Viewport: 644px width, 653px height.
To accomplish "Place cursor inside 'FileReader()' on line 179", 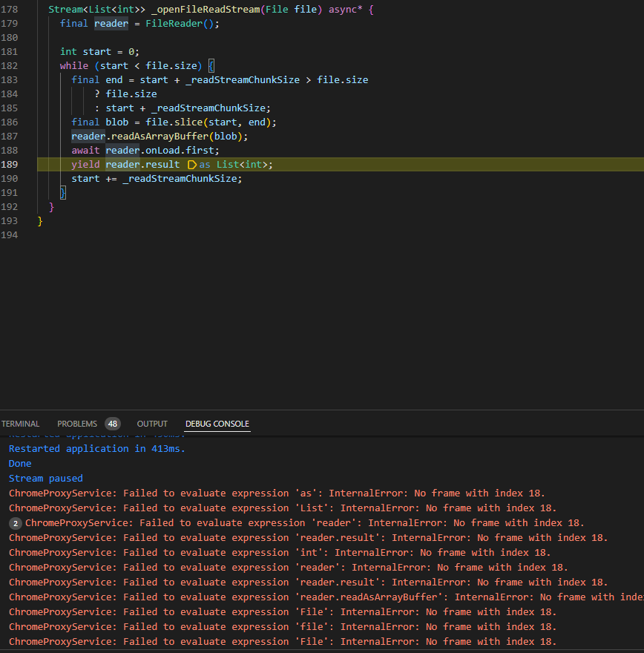I will point(179,23).
